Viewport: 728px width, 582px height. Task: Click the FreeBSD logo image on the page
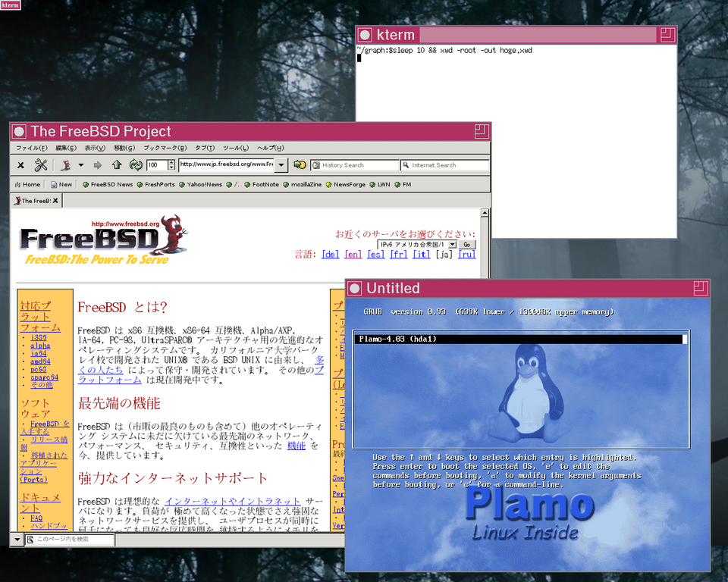[105, 240]
